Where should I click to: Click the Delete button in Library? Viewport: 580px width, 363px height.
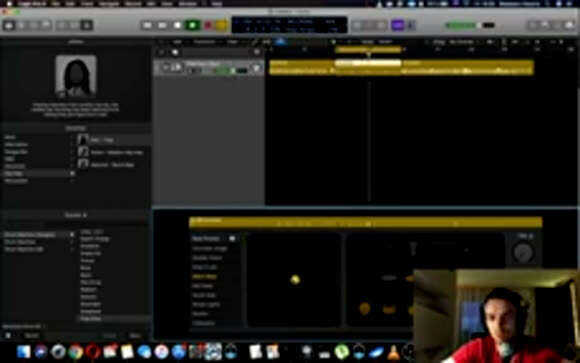coord(110,336)
